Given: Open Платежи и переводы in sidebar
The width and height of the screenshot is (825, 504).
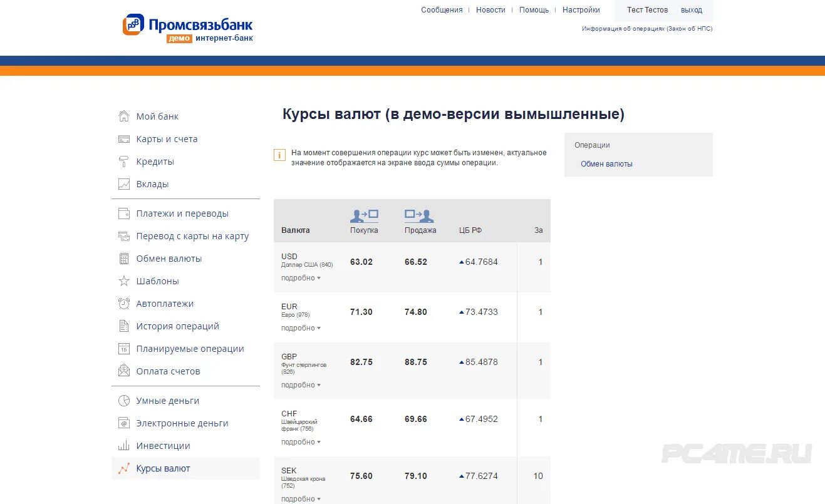Looking at the screenshot, I should tap(182, 213).
